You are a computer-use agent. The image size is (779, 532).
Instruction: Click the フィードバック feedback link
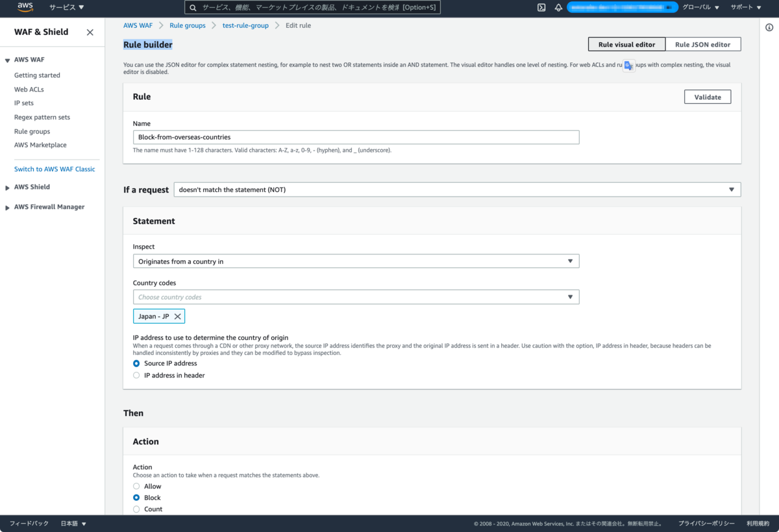point(29,524)
